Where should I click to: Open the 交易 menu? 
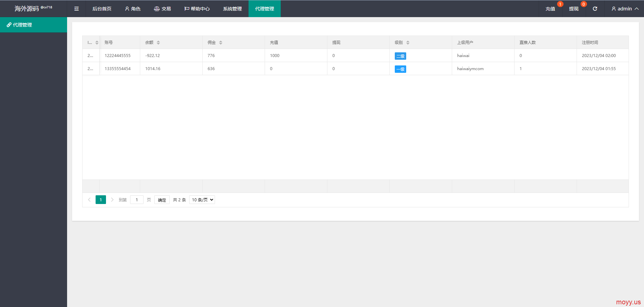tap(162, 9)
